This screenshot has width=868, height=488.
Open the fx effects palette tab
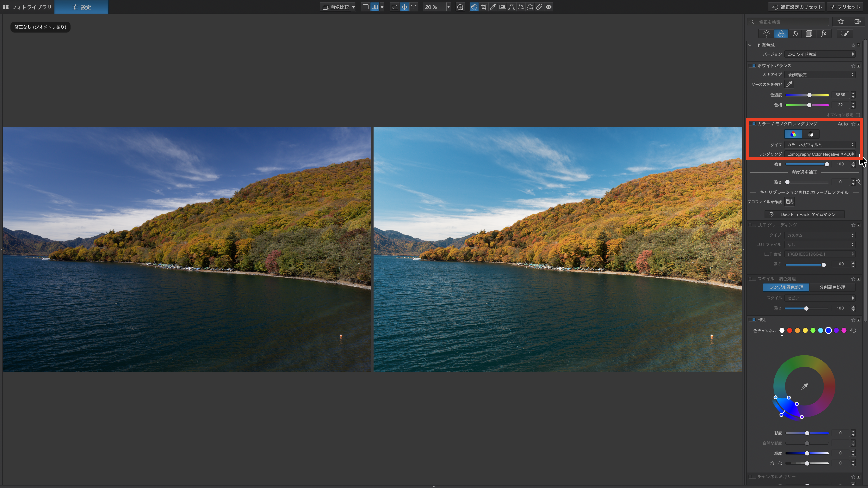click(x=823, y=34)
